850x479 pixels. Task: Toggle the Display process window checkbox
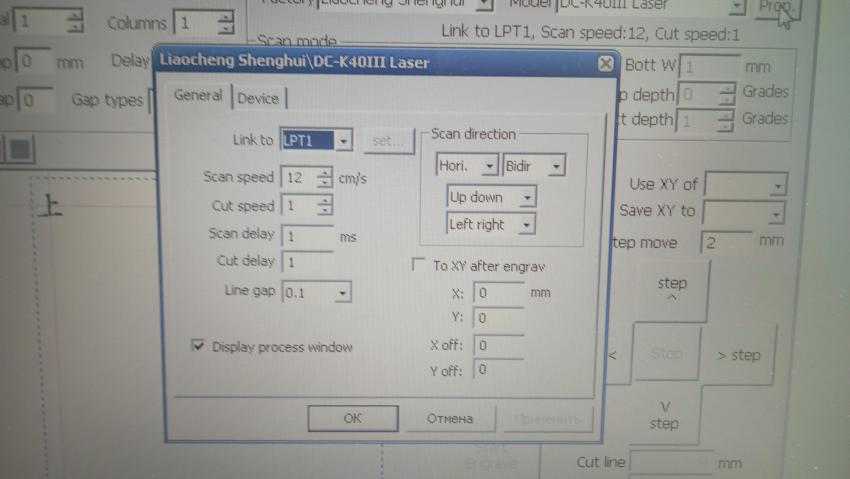coord(198,346)
